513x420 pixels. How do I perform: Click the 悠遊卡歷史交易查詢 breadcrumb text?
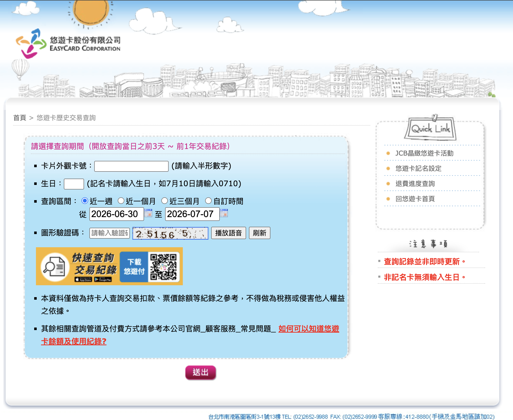[66, 118]
